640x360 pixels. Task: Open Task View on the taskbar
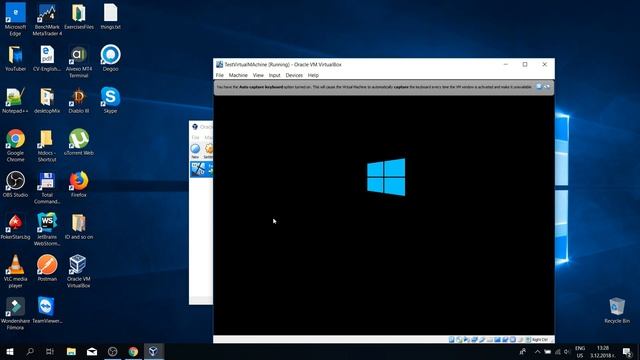(x=50, y=351)
